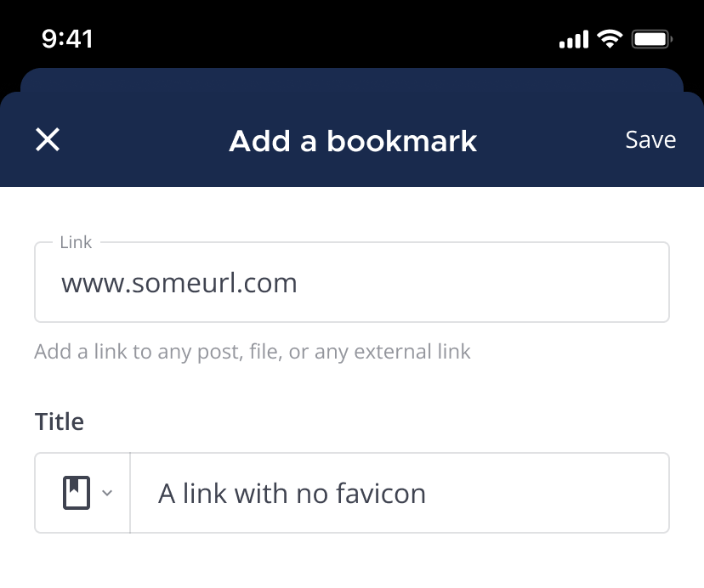Click the bookmark icon in Title row
This screenshot has height=588, width=704.
pyautogui.click(x=77, y=493)
